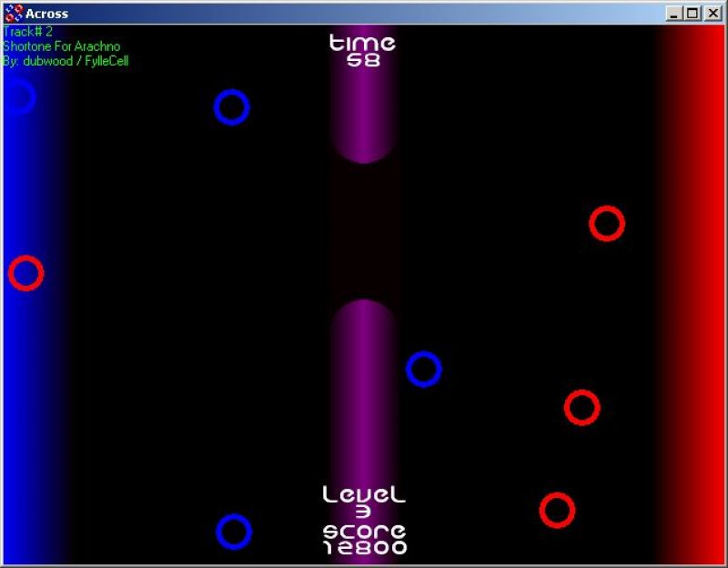728x568 pixels.
Task: Click the blue ring right of the lower purple bar
Action: (x=424, y=370)
